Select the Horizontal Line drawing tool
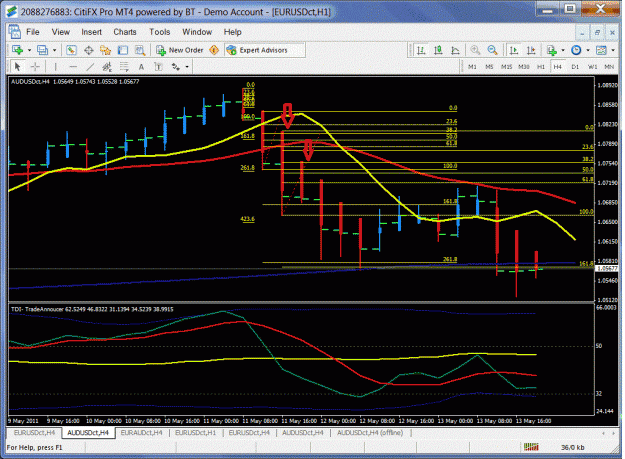 point(73,67)
